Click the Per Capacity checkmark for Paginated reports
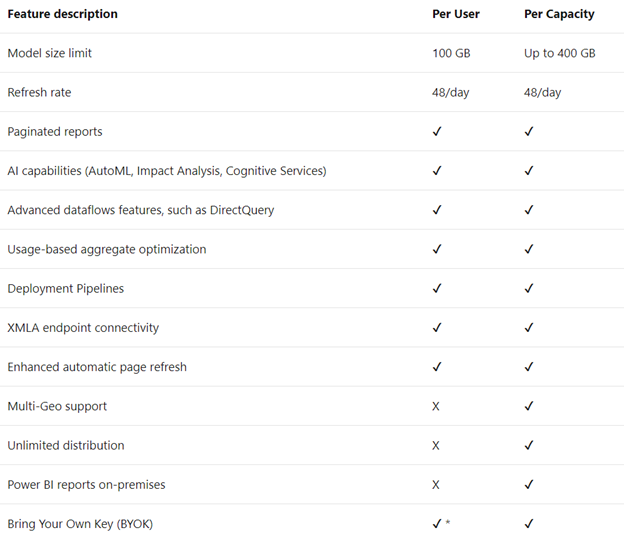The width and height of the screenshot is (624, 537). 529,132
